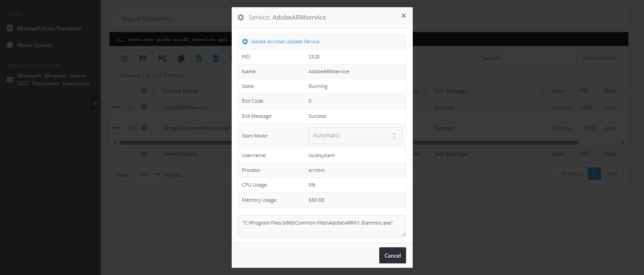Open About License in the sidebar
The image size is (644, 275).
point(34,45)
